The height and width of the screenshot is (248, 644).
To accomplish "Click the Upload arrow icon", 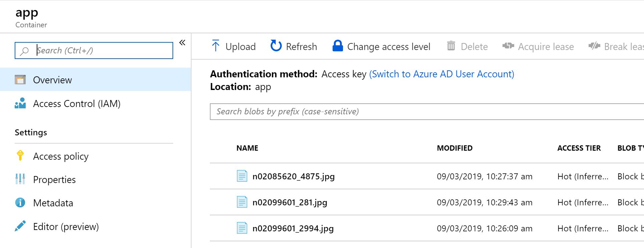I will point(216,46).
